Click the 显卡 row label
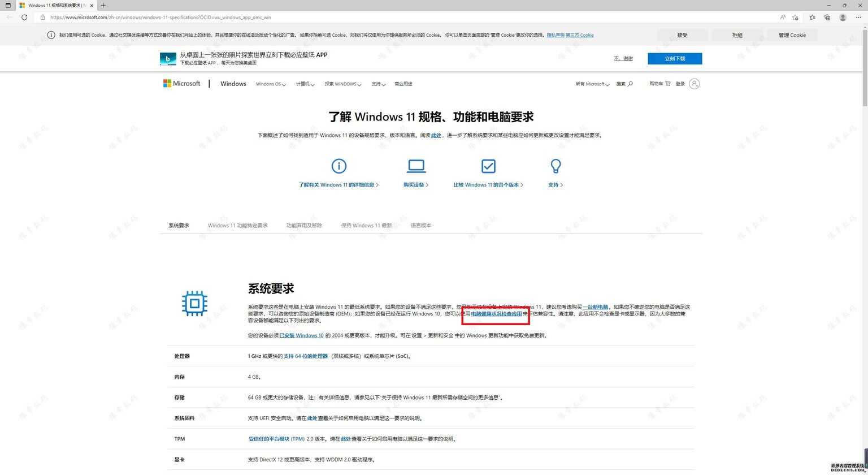The height and width of the screenshot is (475, 868). 180,460
